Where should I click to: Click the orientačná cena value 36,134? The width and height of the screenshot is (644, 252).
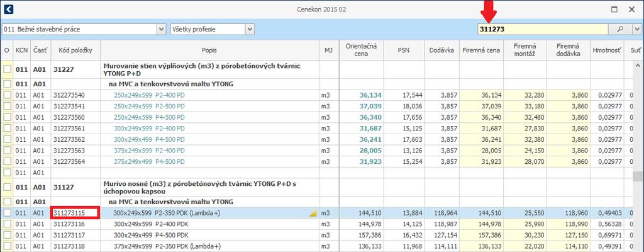[x=370, y=95]
